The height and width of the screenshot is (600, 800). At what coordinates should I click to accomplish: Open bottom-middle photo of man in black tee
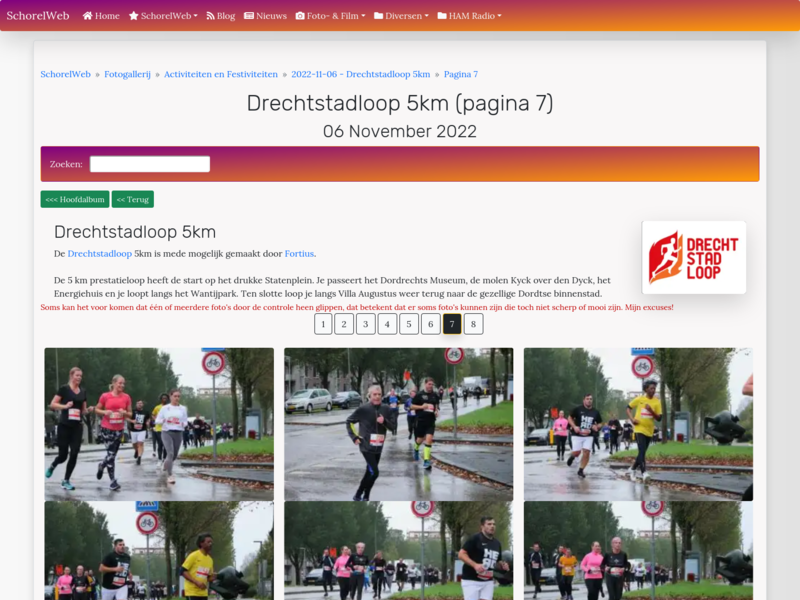click(398, 551)
